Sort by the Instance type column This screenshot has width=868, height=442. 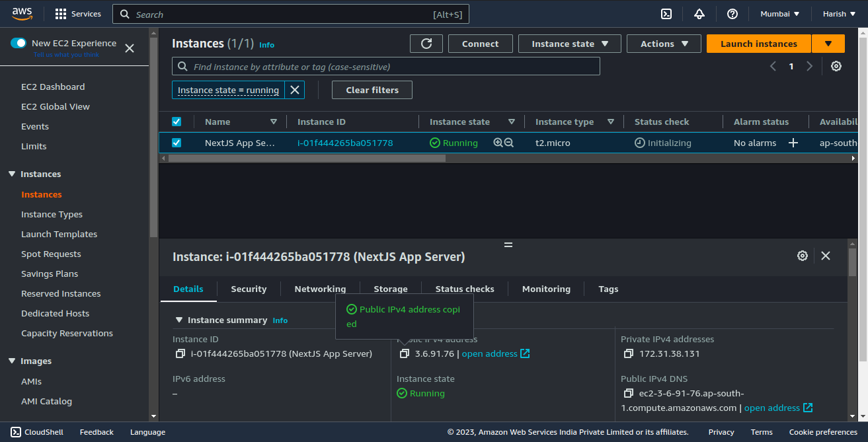[611, 122]
